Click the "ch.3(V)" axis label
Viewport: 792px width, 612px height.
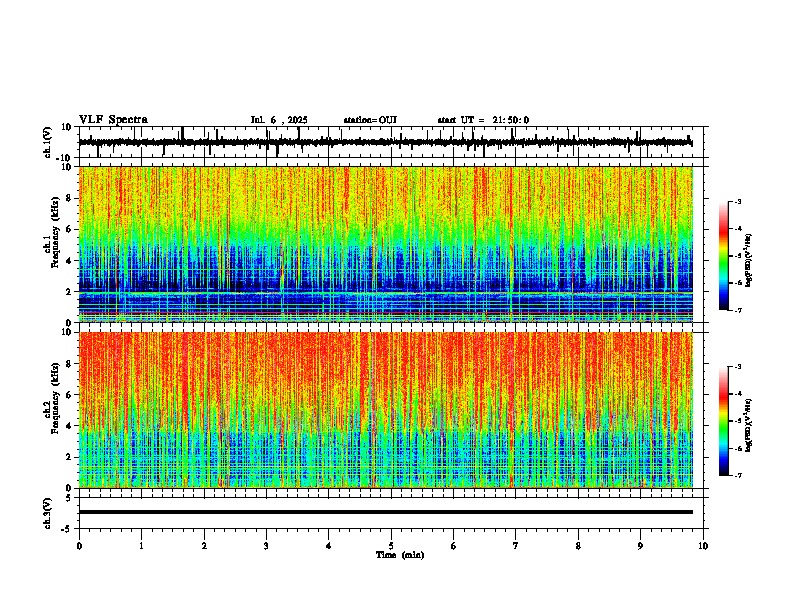tap(48, 514)
